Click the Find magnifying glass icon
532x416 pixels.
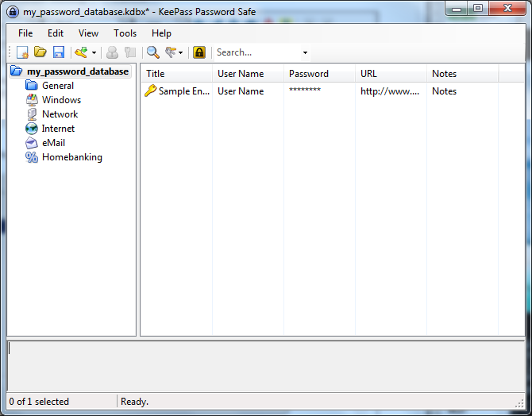153,52
